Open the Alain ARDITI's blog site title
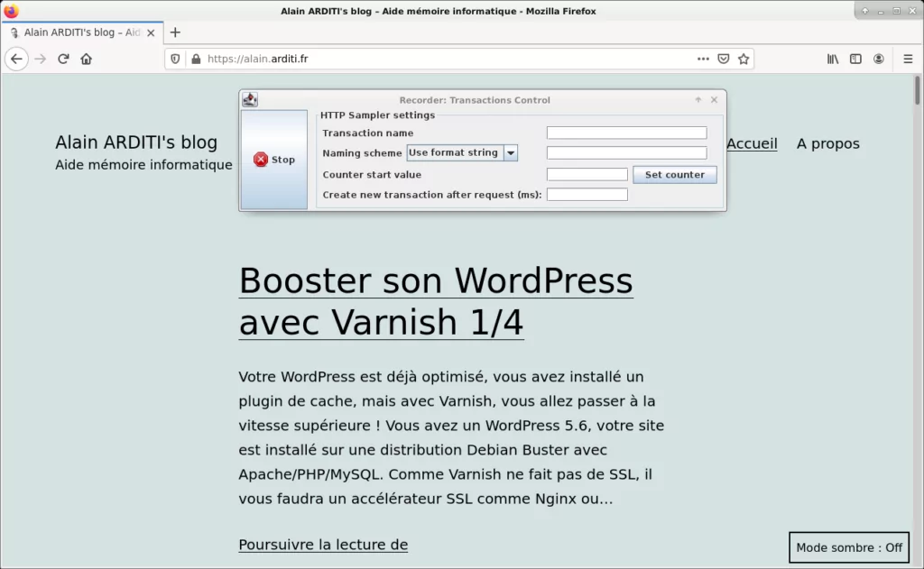This screenshot has height=569, width=924. (136, 142)
